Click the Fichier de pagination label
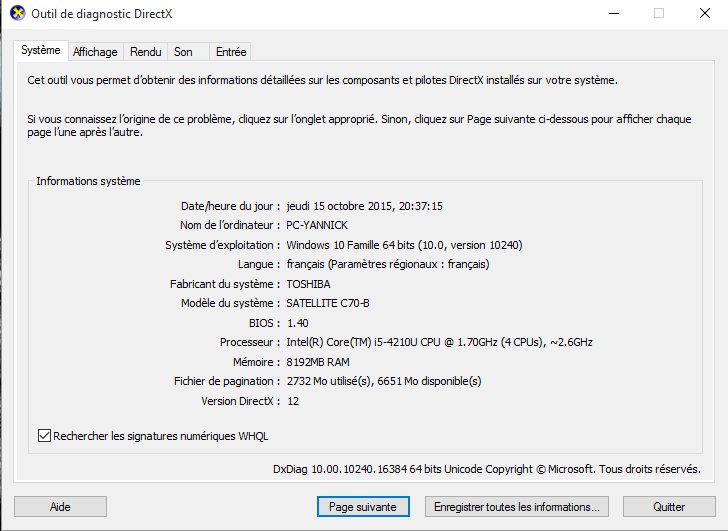728x531 pixels. point(227,381)
